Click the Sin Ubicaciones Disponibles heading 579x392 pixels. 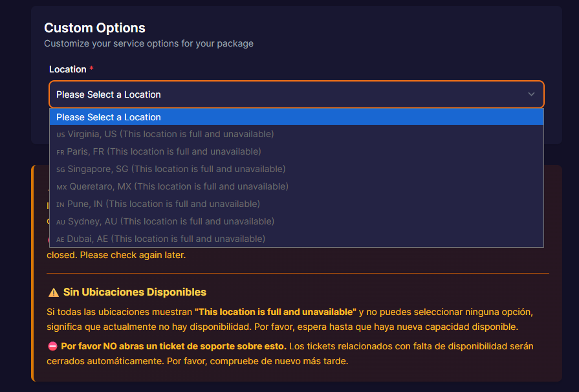pyautogui.click(x=135, y=292)
